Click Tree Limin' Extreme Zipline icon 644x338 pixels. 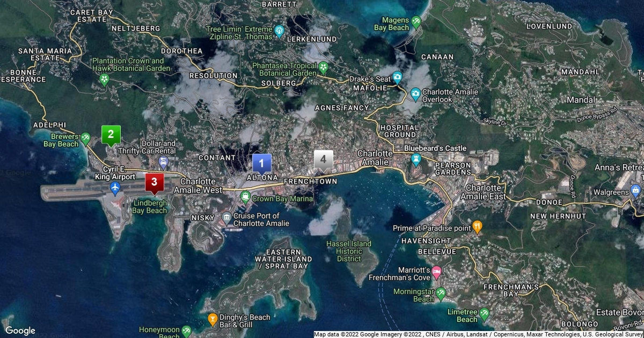click(279, 31)
